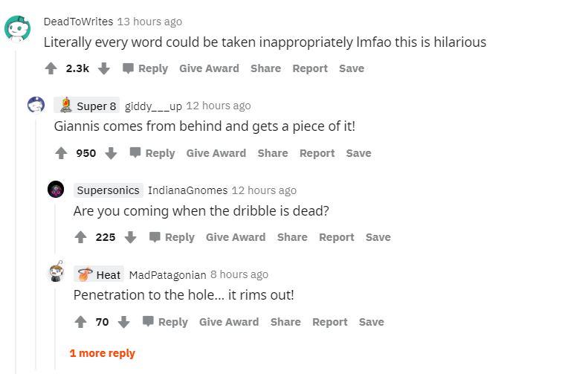Report MadPatagonian's comment

click(x=330, y=322)
